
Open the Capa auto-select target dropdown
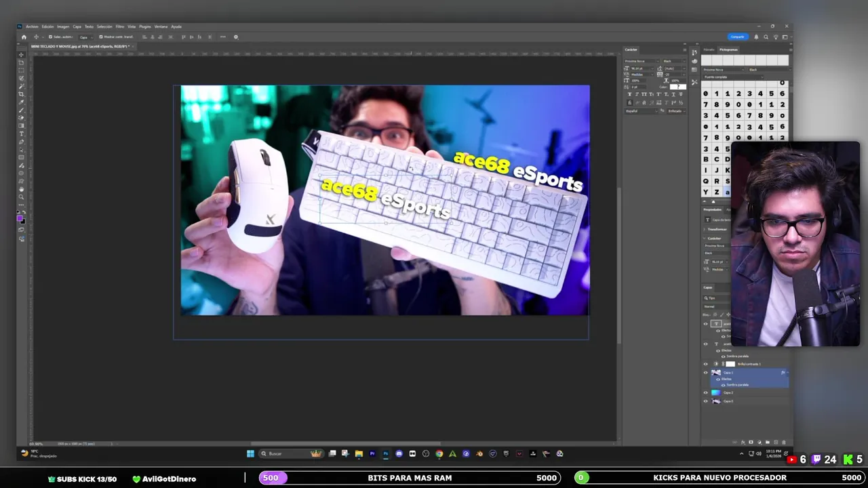(x=86, y=37)
